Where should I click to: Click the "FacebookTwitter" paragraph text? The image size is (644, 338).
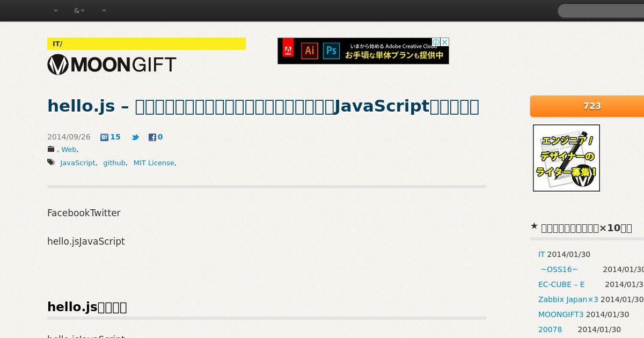pyautogui.click(x=84, y=213)
